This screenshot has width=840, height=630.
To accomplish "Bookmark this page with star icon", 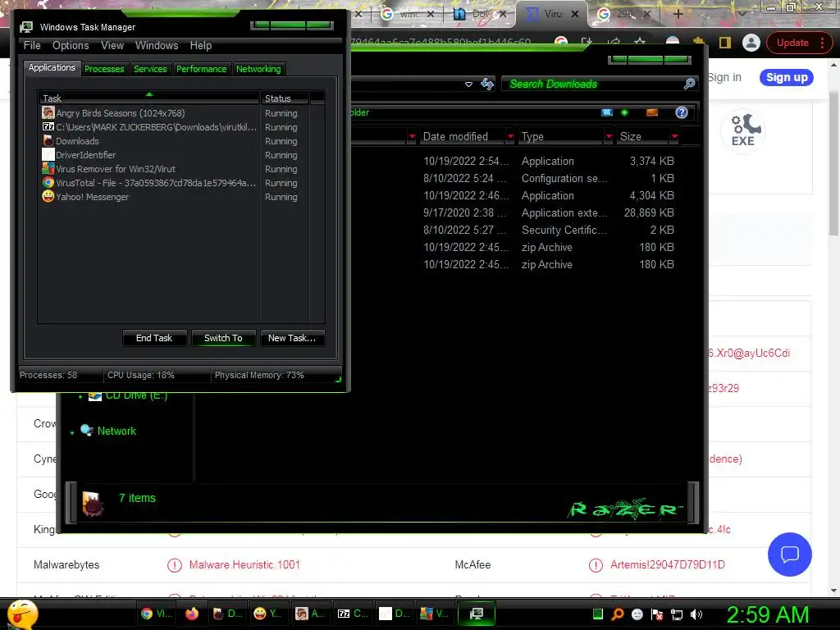I will 640,42.
